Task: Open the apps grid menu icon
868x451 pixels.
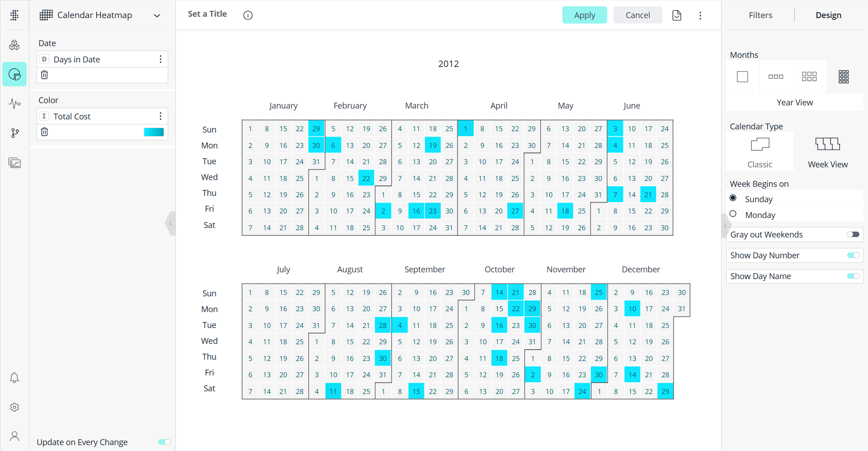Action: tap(14, 15)
